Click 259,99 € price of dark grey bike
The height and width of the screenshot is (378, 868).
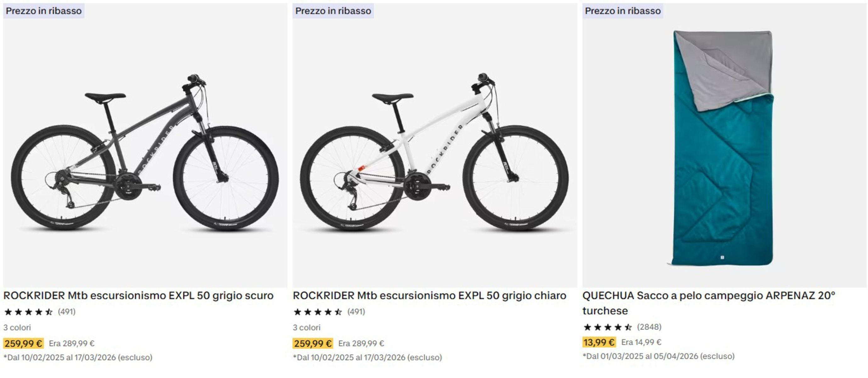coord(23,344)
